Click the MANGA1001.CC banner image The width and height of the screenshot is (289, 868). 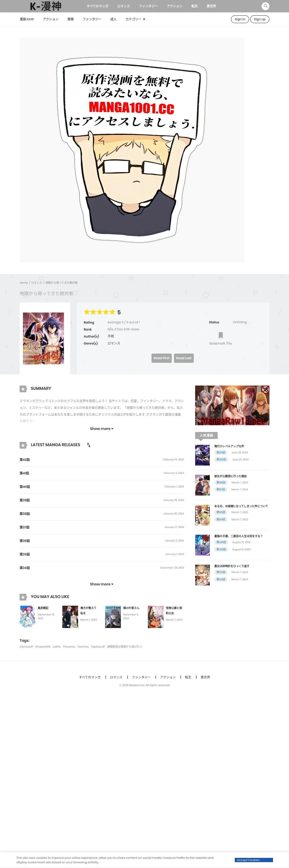pos(132,150)
